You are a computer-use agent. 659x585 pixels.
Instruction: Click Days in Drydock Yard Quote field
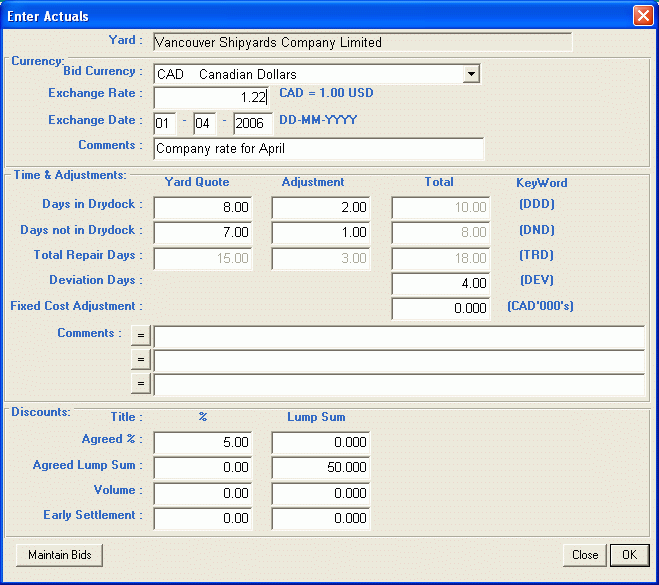pos(202,208)
